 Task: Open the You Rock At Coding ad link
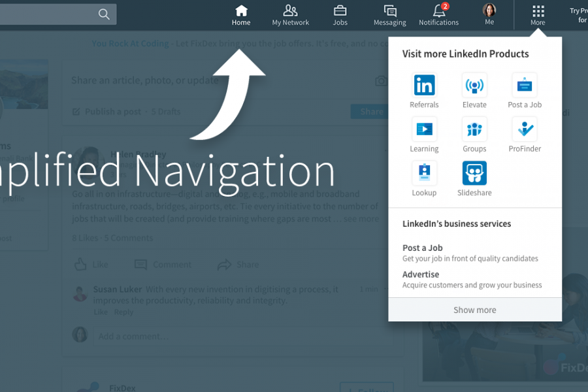click(x=130, y=44)
